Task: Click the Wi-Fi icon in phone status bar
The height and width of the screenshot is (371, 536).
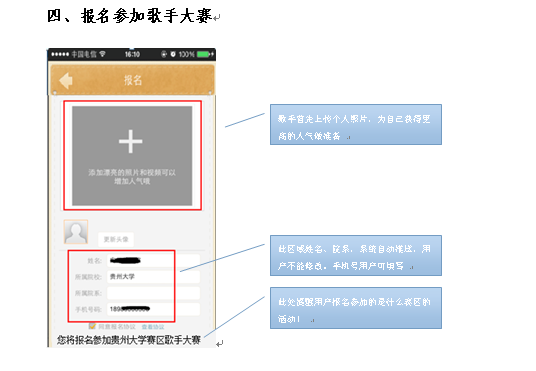Action: pyautogui.click(x=102, y=54)
